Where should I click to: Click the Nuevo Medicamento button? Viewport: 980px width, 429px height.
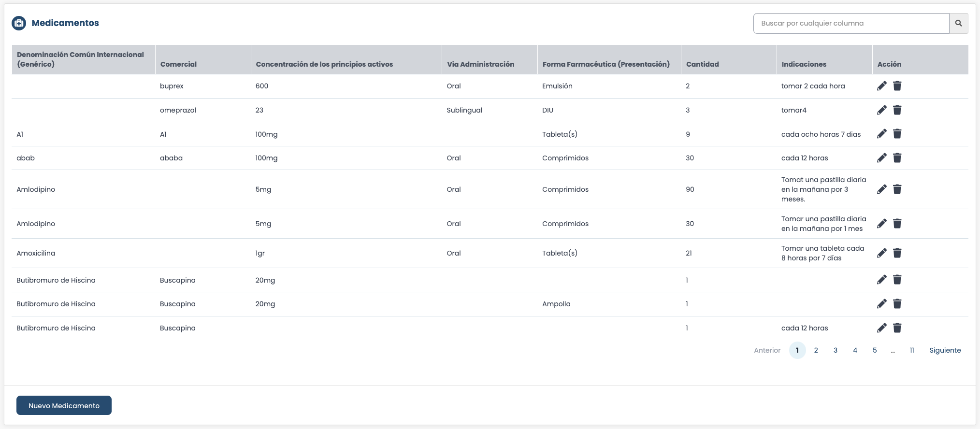[x=64, y=405]
